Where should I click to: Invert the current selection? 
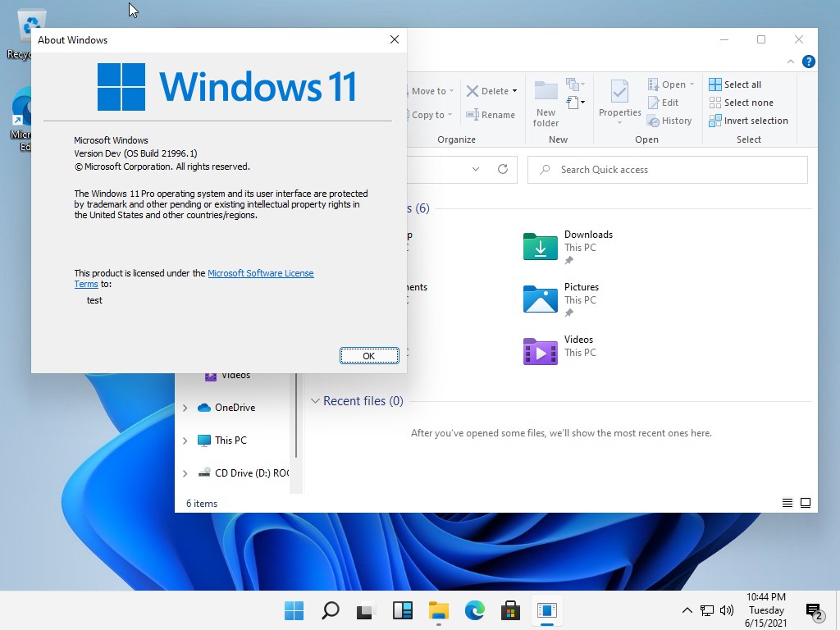(749, 120)
